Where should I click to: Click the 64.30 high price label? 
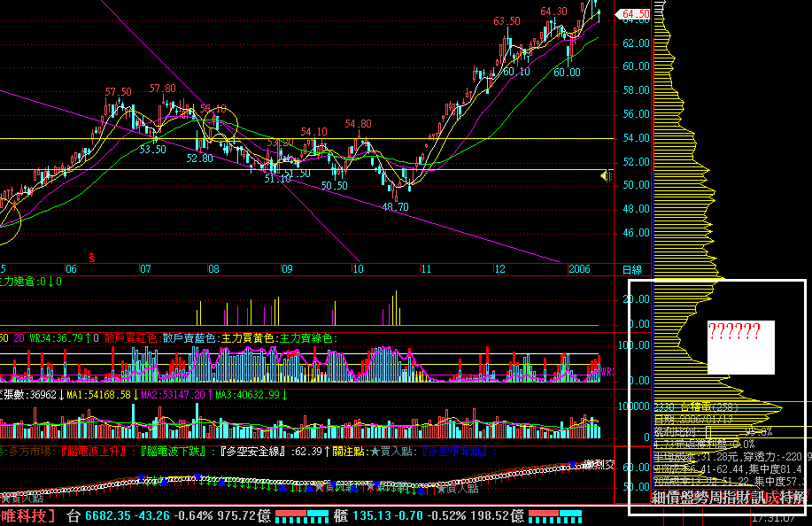(553, 12)
